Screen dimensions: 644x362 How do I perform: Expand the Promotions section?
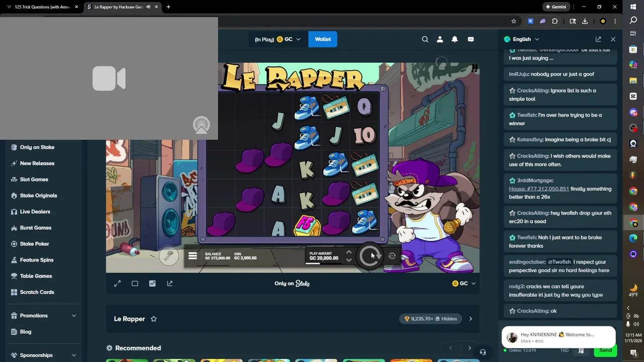click(43, 316)
